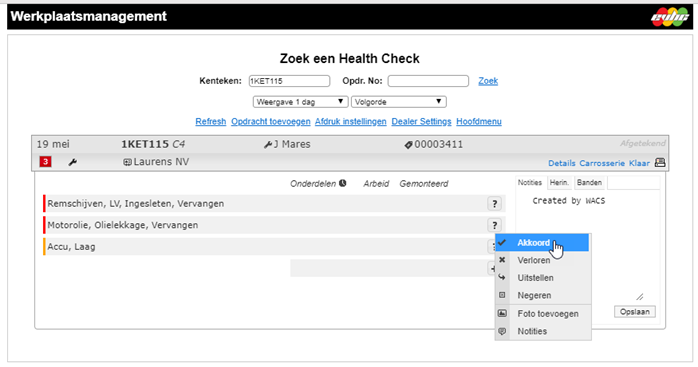Viewport: 698px width, 367px height.
Task: Switch to the Herin. tab
Action: pos(559,183)
